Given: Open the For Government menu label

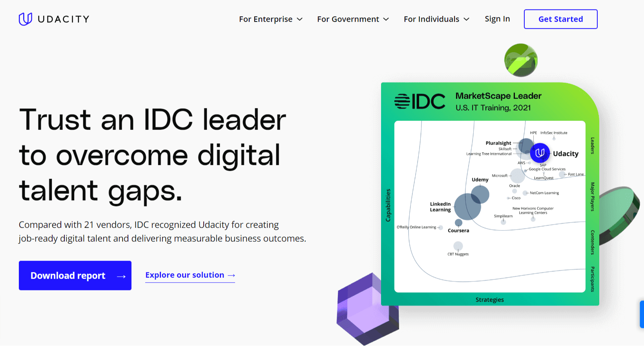Looking at the screenshot, I should coord(348,19).
